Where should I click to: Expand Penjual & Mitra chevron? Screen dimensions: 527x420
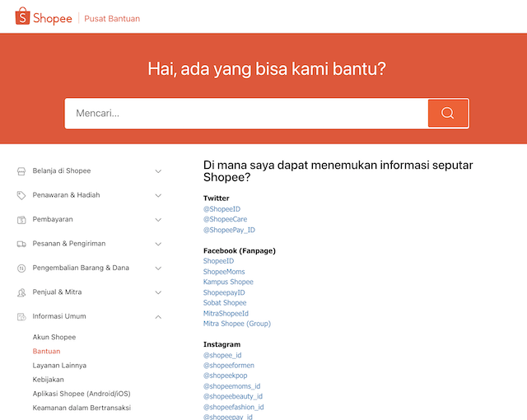[158, 292]
